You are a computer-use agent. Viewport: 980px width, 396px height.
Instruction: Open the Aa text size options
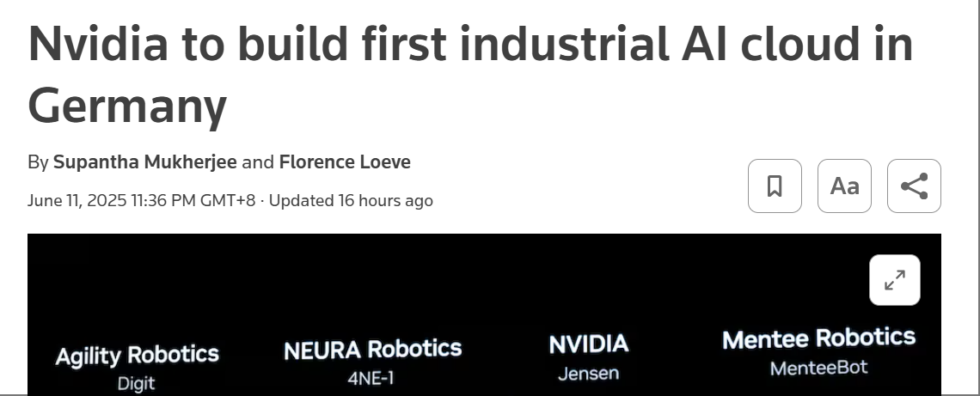pyautogui.click(x=844, y=186)
